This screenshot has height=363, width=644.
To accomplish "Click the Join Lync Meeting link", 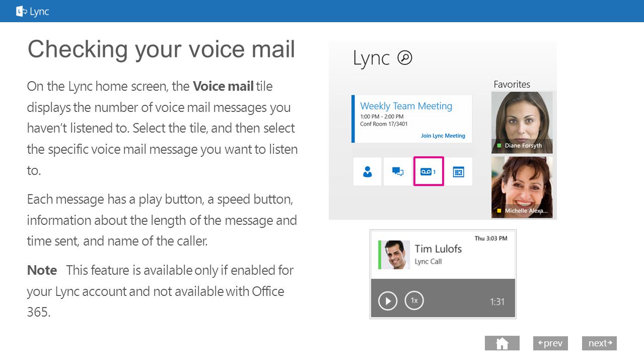I will [x=443, y=136].
